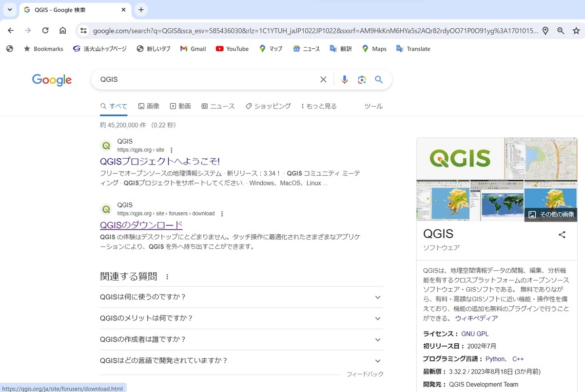Viewport: 585px width, 392px height.
Task: Click the address bar URL
Action: [315, 31]
